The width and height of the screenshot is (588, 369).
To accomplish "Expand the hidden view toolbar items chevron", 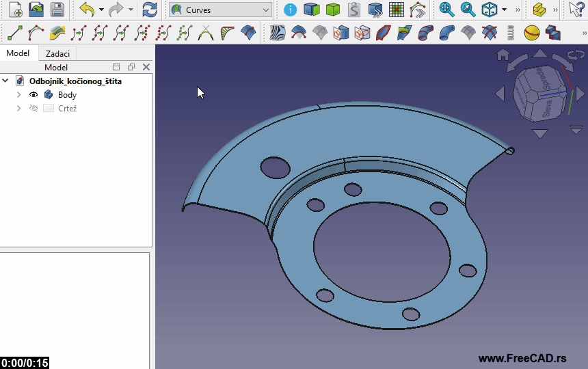I will [x=518, y=10].
